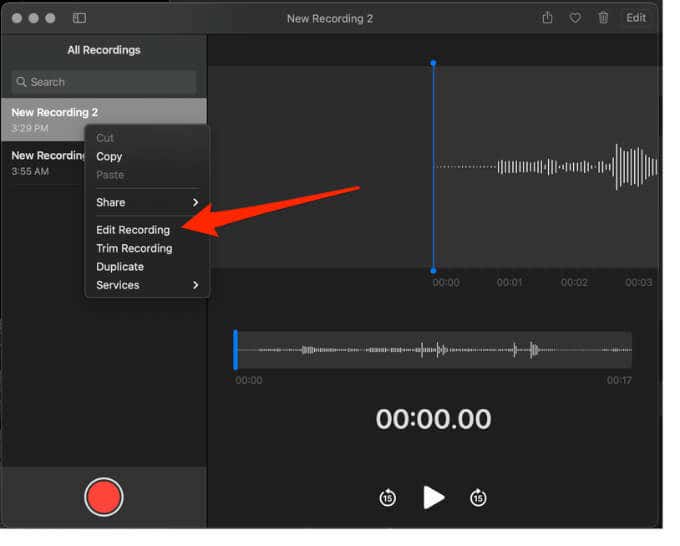Image resolution: width=680 pixels, height=546 pixels.
Task: Select Copy in the context menu
Action: tap(109, 156)
